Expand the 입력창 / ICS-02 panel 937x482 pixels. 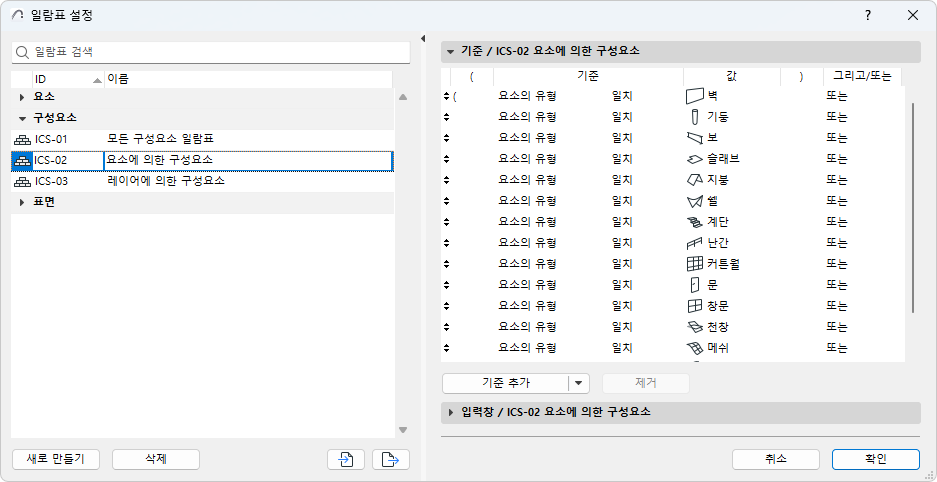(451, 412)
